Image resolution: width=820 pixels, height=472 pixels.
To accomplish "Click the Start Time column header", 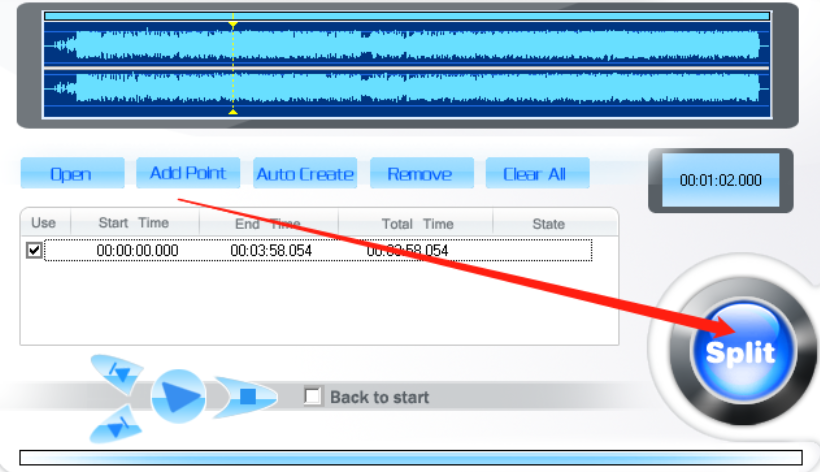I will [134, 223].
